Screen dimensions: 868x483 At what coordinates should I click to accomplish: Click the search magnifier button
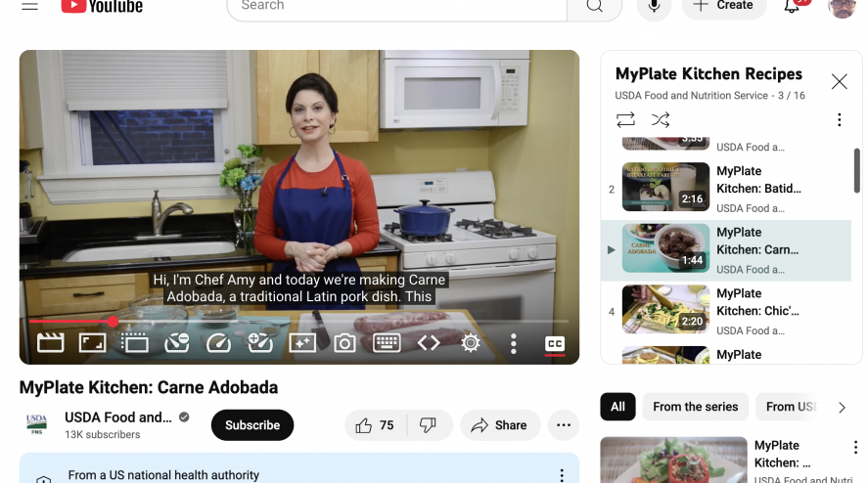click(595, 7)
